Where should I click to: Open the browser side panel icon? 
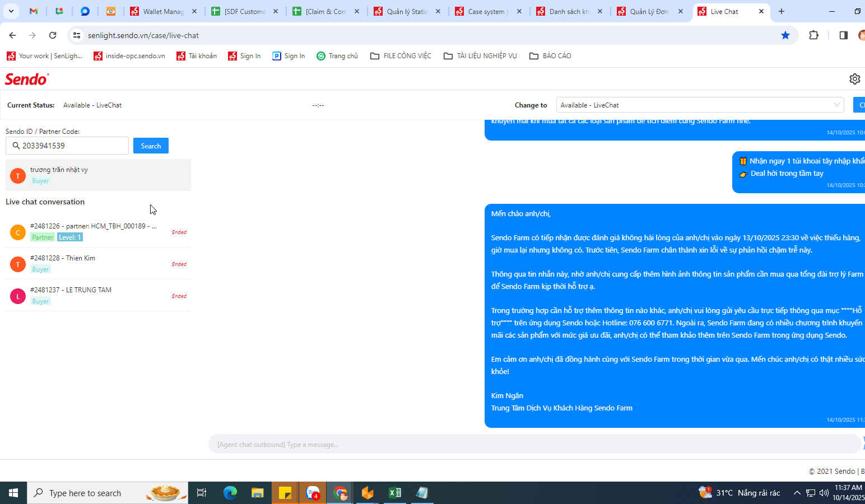pos(843,35)
